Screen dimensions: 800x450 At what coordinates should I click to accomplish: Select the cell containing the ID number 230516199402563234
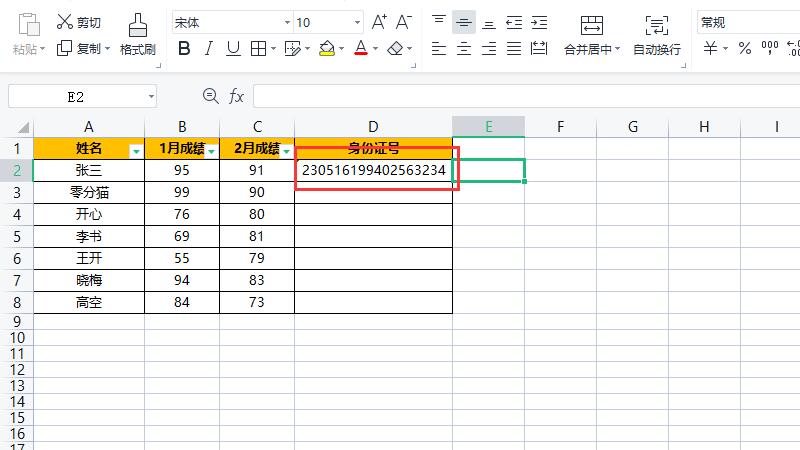coord(373,171)
